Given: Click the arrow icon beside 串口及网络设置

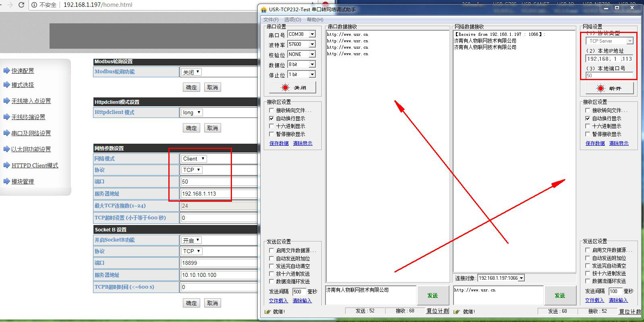Looking at the screenshot, I should tap(6, 133).
